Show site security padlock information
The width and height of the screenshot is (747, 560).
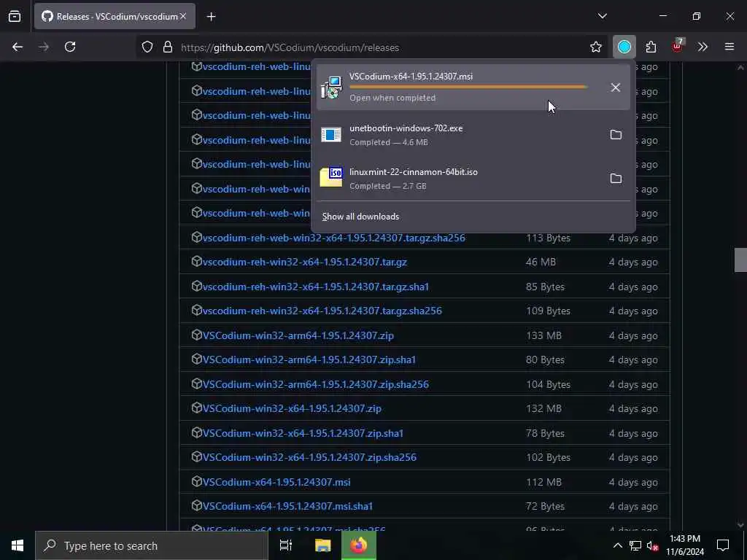click(x=167, y=47)
